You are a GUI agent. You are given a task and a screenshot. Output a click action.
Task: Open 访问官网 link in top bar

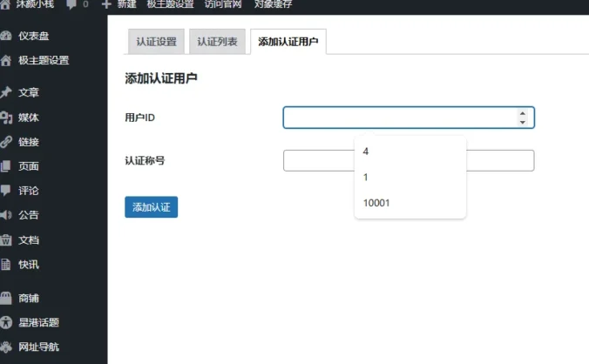(x=223, y=5)
